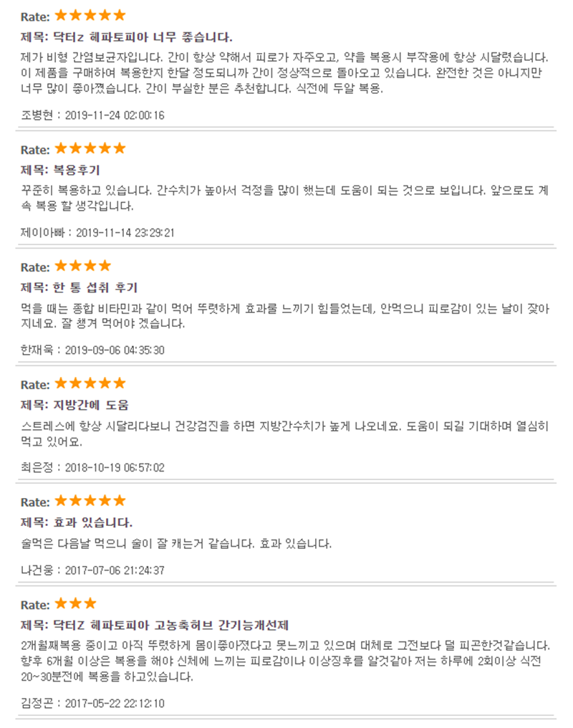Click reviewer name 최은정
The image size is (573, 728).
(x=37, y=467)
